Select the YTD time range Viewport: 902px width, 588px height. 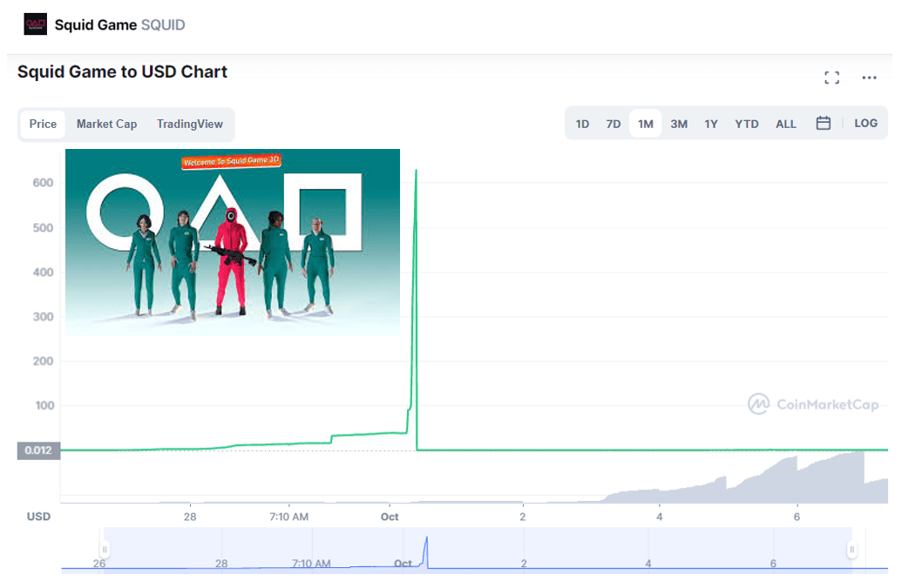coord(747,125)
